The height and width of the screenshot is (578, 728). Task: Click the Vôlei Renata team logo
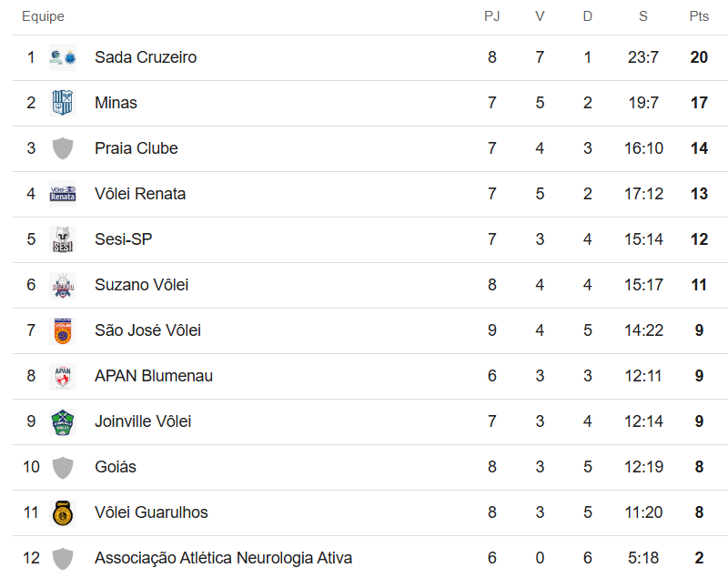click(63, 194)
